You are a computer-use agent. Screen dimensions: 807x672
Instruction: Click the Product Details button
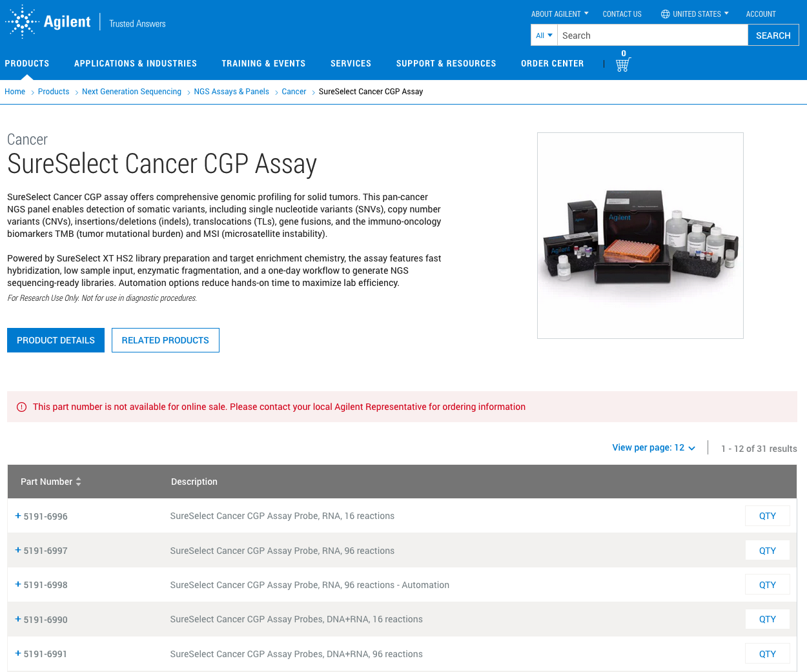(x=56, y=340)
